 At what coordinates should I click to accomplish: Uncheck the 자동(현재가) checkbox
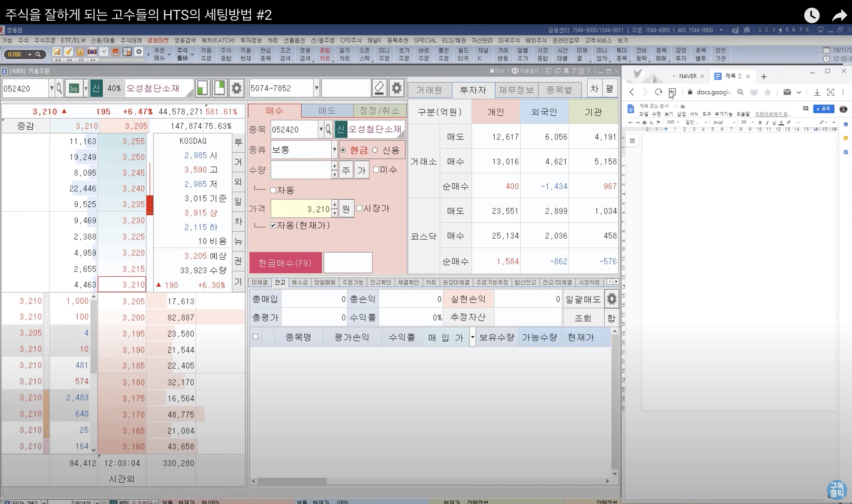point(273,226)
